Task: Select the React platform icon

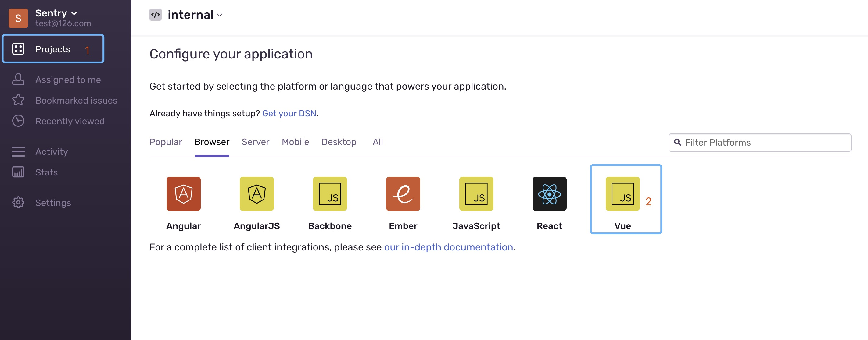Action: tap(549, 193)
